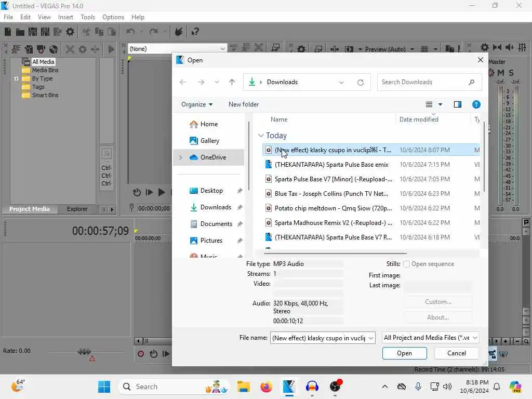Switch to the Explorer tab
Viewport: 532px width, 399px height.
point(77,209)
